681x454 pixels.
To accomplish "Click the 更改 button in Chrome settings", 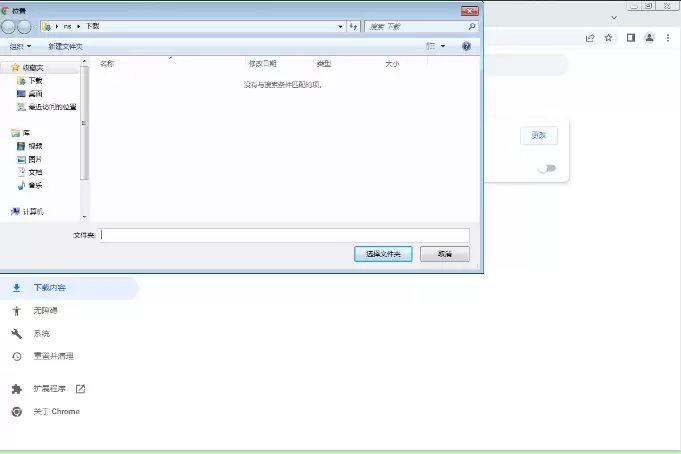I will point(539,135).
